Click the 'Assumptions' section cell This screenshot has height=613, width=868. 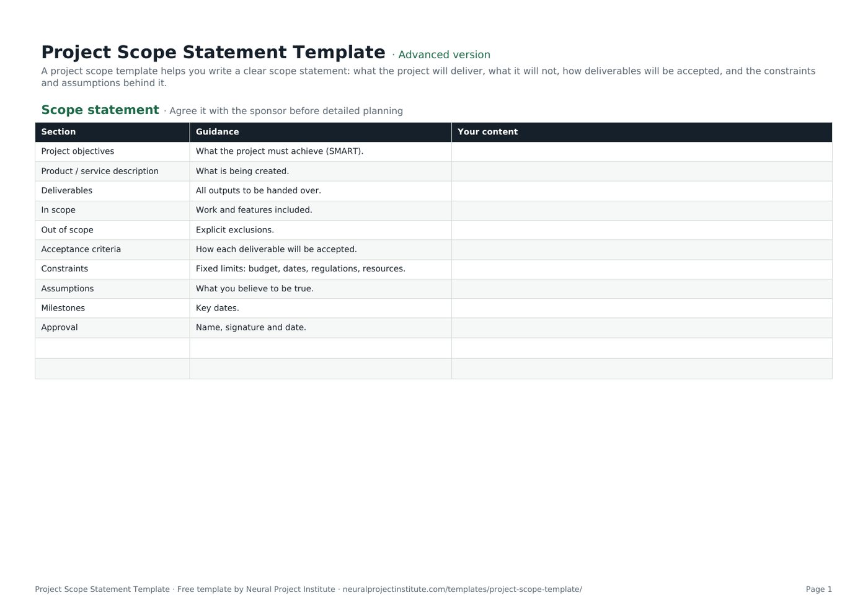112,289
